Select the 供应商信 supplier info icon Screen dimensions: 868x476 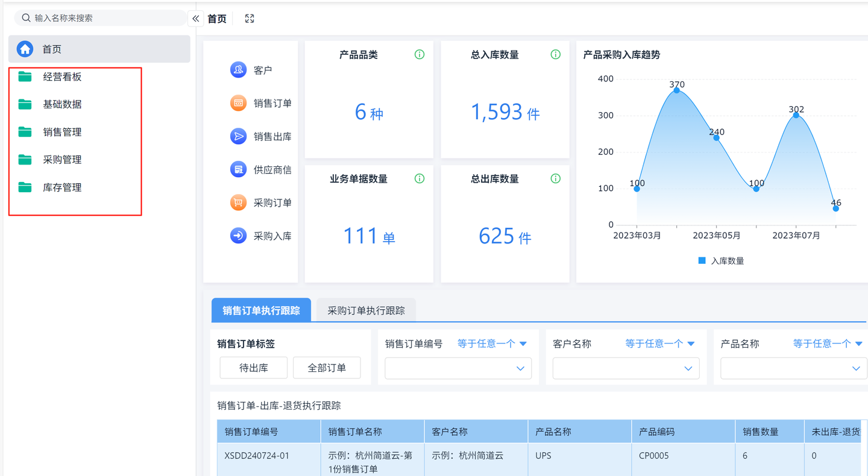point(237,169)
